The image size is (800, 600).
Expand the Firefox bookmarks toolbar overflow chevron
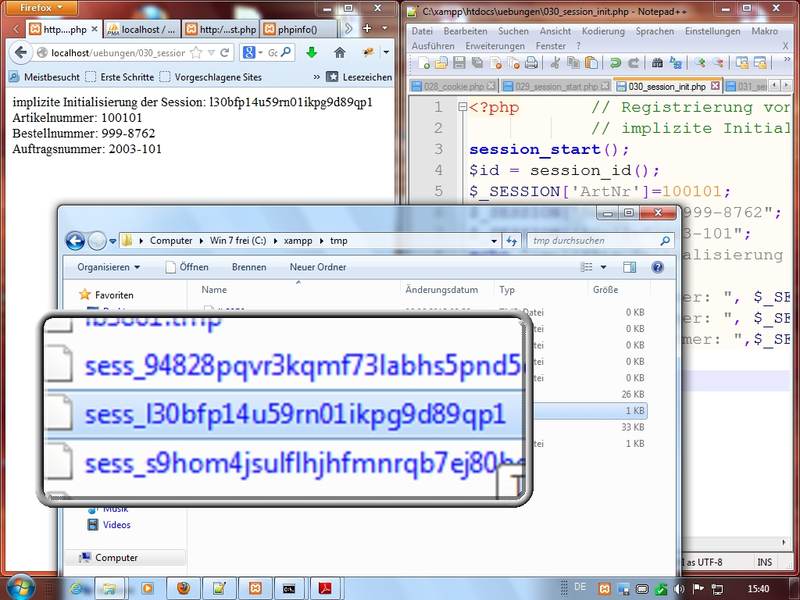[316, 77]
